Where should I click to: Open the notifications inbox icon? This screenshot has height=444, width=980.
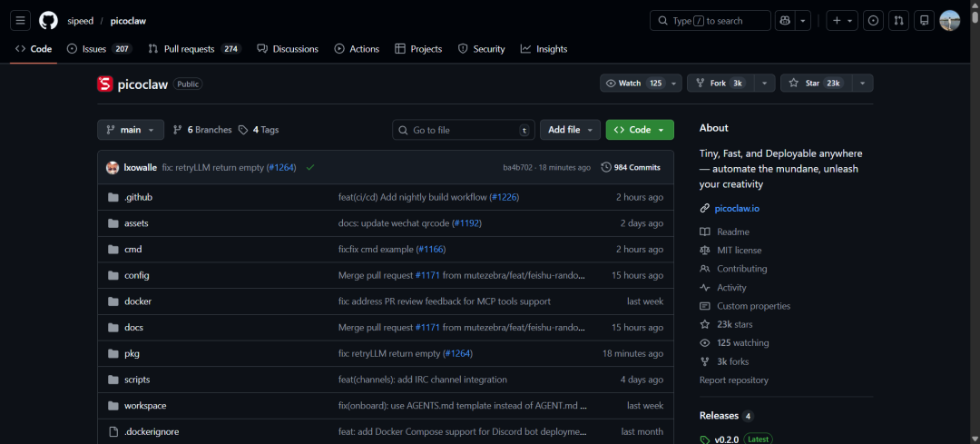tap(924, 21)
